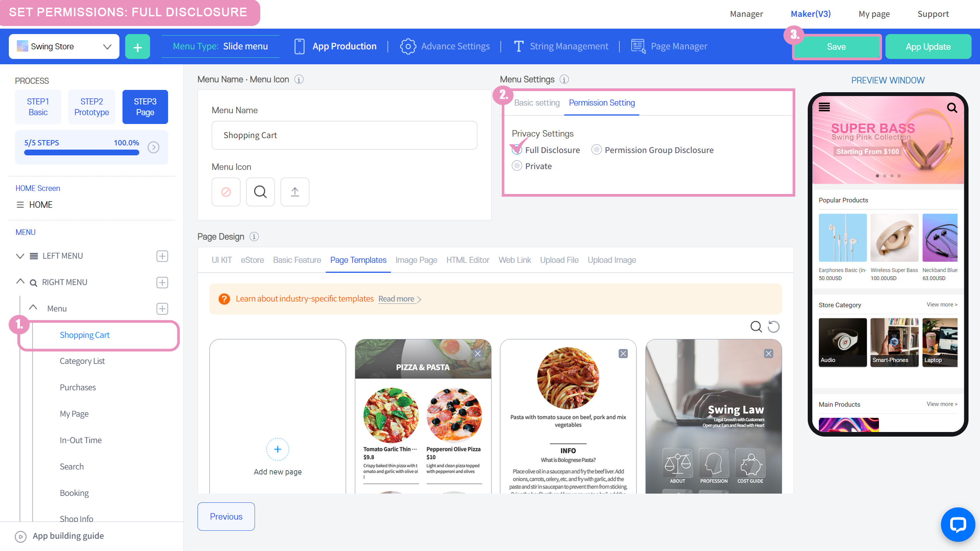The height and width of the screenshot is (551, 980).
Task: Click the Menu Name input field
Action: (344, 135)
